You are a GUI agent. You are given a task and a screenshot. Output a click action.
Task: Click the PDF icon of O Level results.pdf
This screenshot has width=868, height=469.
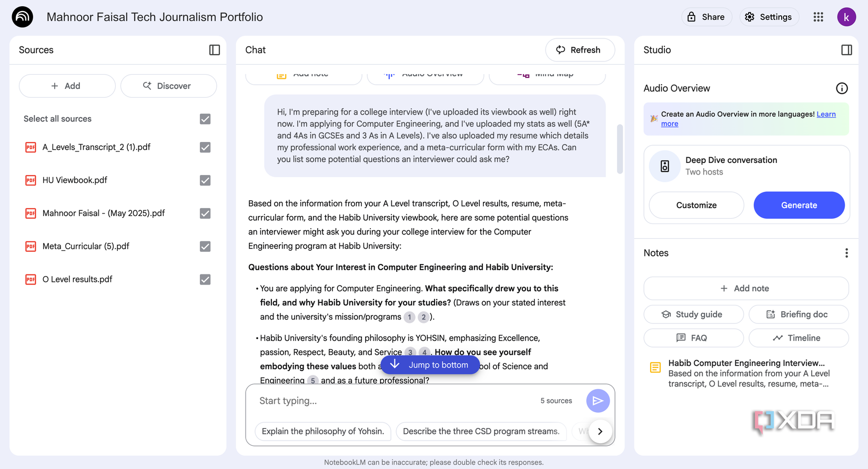coord(31,279)
